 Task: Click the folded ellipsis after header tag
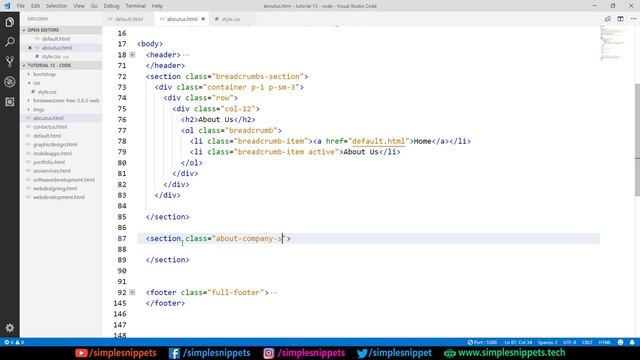[x=186, y=55]
